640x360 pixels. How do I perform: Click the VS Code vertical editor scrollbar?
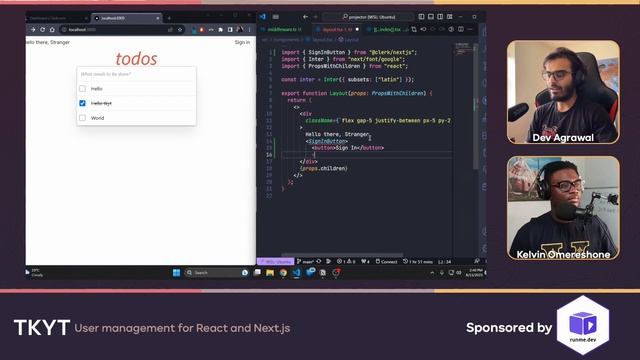point(476,107)
